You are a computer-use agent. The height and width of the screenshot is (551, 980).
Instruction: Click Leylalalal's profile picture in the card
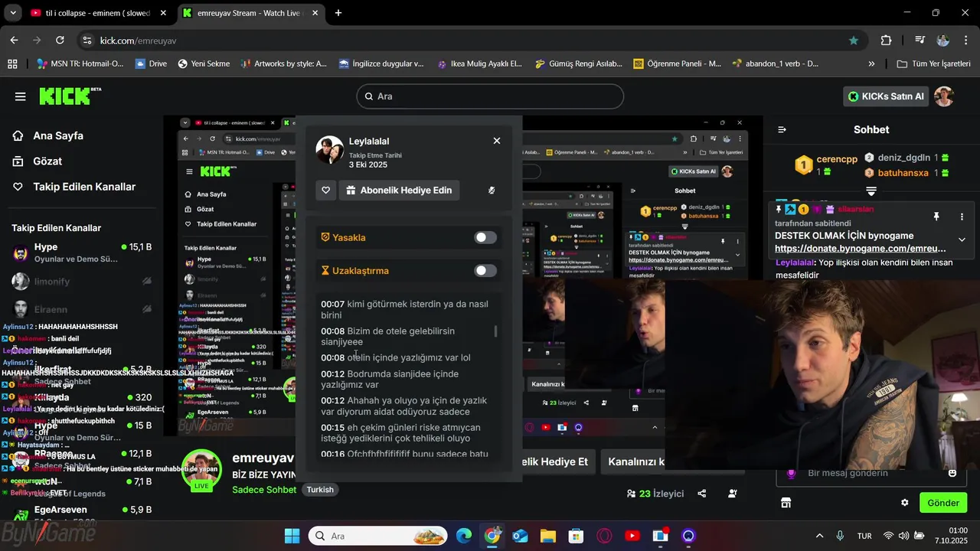(x=330, y=150)
